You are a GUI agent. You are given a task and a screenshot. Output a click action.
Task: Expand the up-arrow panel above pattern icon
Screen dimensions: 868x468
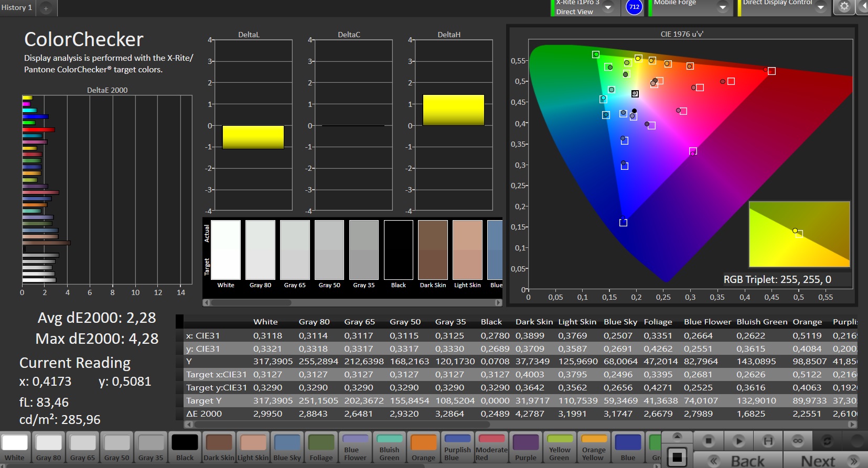click(677, 437)
